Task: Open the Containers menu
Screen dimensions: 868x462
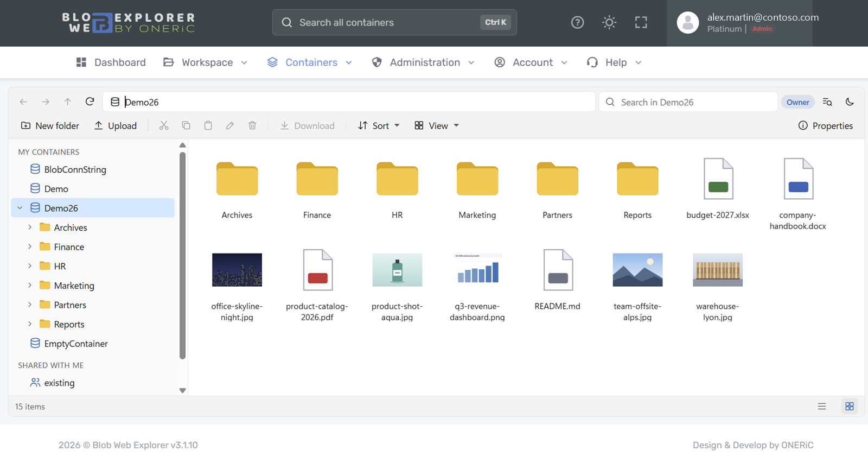Action: [310, 62]
